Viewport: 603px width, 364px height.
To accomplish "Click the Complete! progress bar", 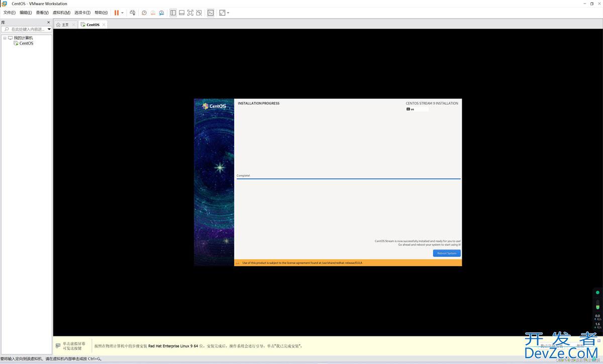I will click(349, 179).
